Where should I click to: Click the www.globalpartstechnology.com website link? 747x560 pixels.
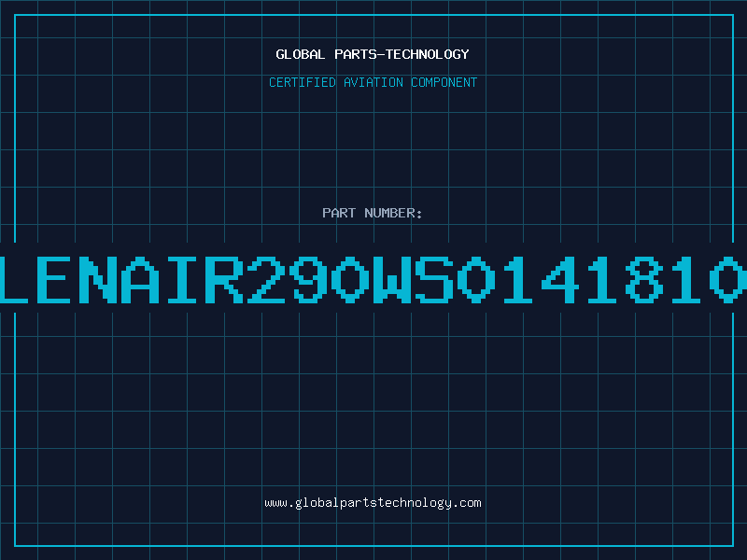coord(373,503)
